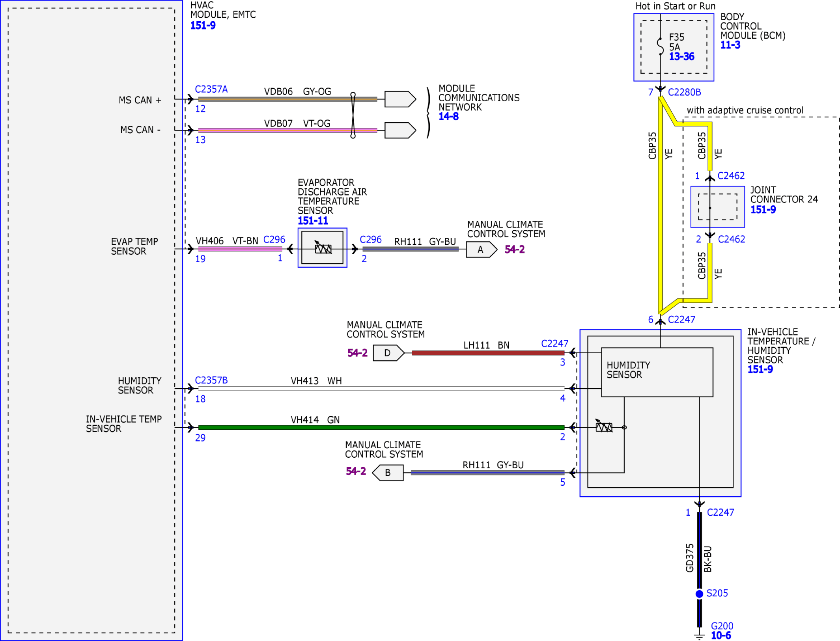Select connector label C2357B
840x641 pixels.
click(211, 380)
